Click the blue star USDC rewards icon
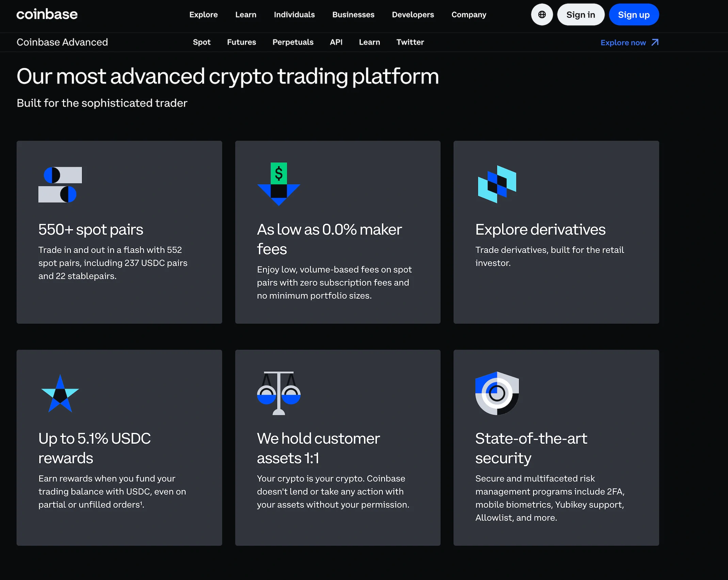Screen dimensions: 728x580 point(60,394)
